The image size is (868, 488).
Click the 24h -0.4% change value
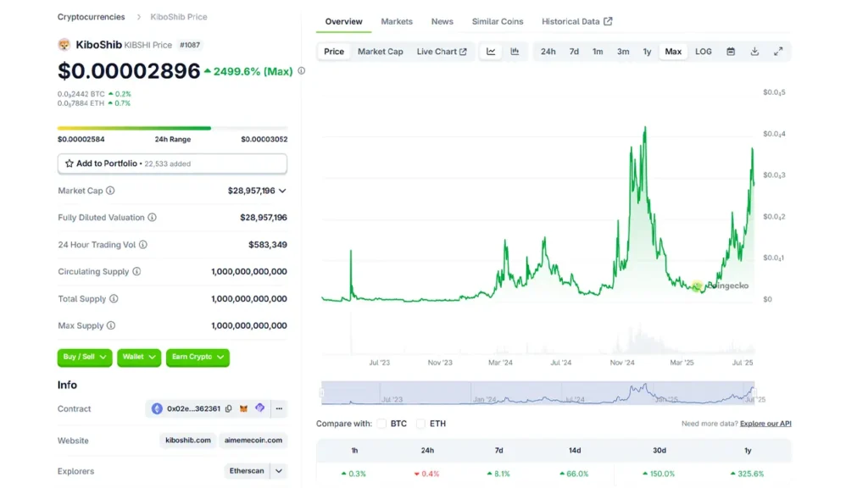pos(427,474)
